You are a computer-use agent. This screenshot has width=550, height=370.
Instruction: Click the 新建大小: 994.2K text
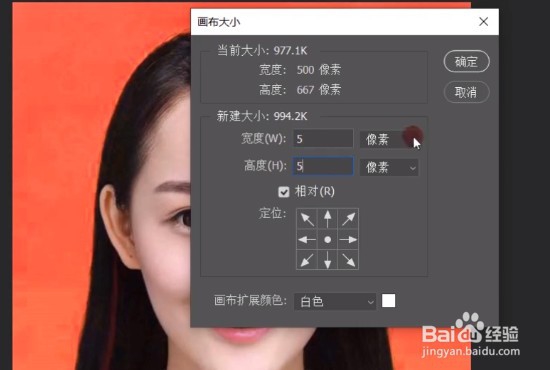[262, 116]
